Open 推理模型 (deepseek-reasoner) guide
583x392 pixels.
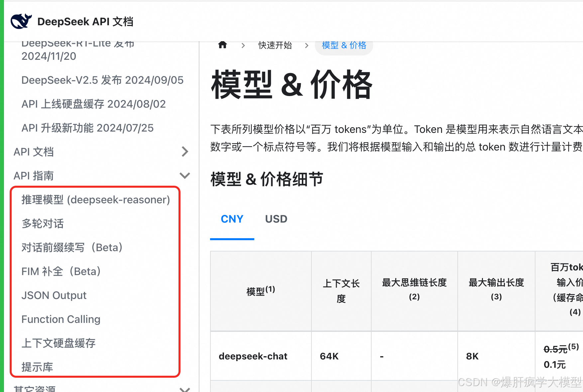pos(96,200)
